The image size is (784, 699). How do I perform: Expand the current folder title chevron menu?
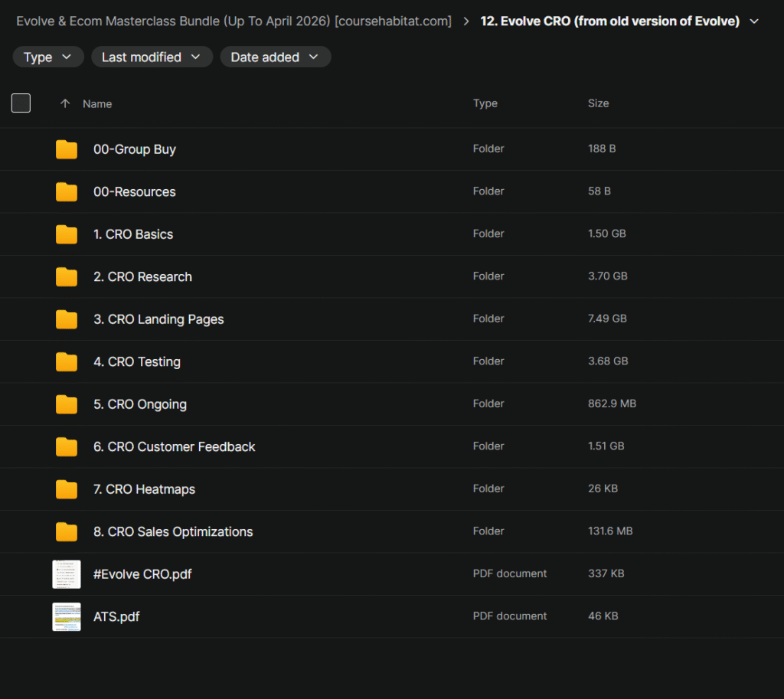[x=754, y=21]
